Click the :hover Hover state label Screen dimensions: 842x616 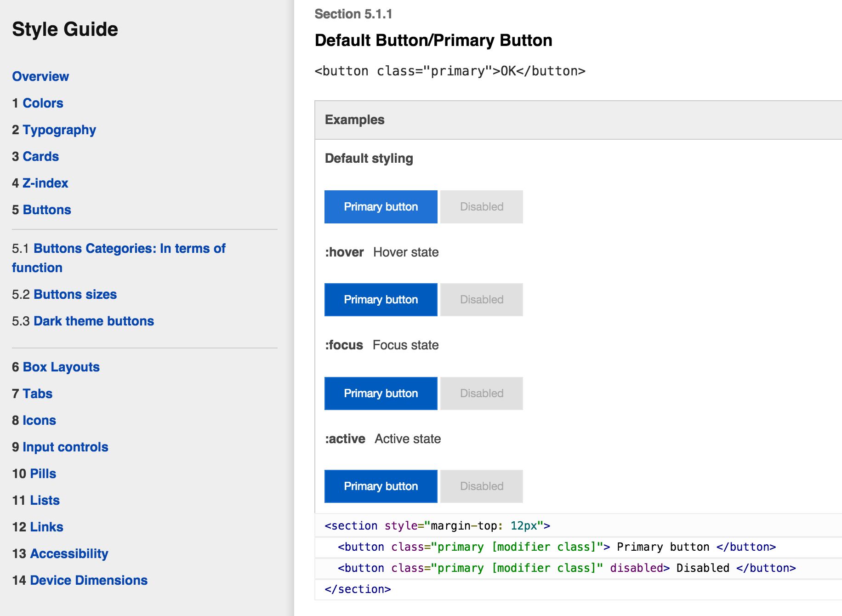tap(382, 252)
